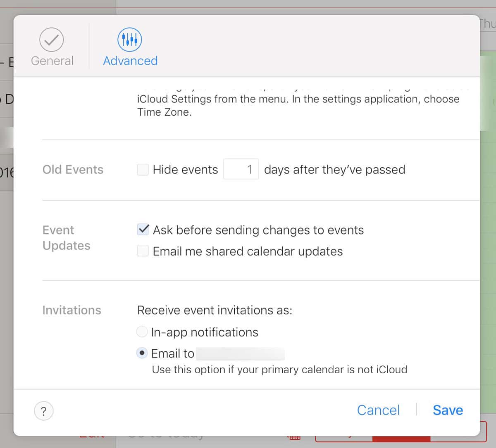496x448 pixels.
Task: Select the Advanced tab label
Action: [130, 61]
